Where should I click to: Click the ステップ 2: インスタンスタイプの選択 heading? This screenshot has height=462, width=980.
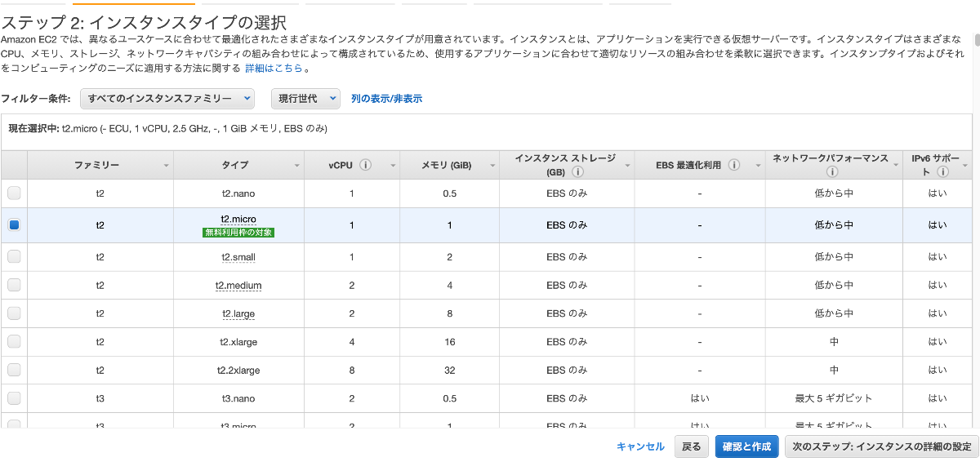coord(144,21)
